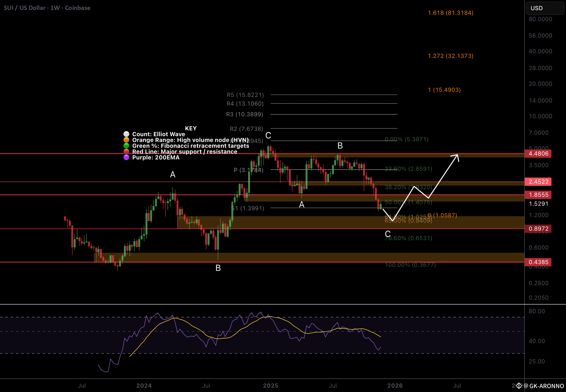Screen dimensions: 566x392
Task: Click the orange HVN legend circle
Action: [126, 140]
